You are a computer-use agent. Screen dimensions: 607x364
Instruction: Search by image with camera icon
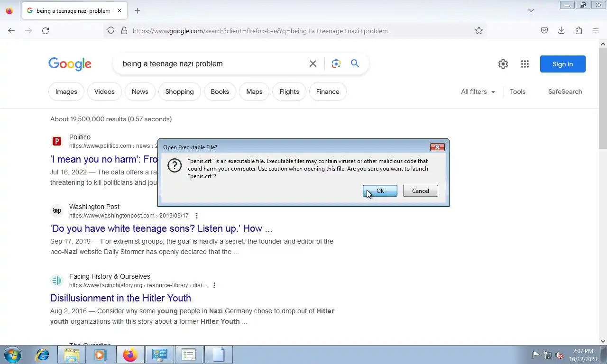tap(336, 64)
